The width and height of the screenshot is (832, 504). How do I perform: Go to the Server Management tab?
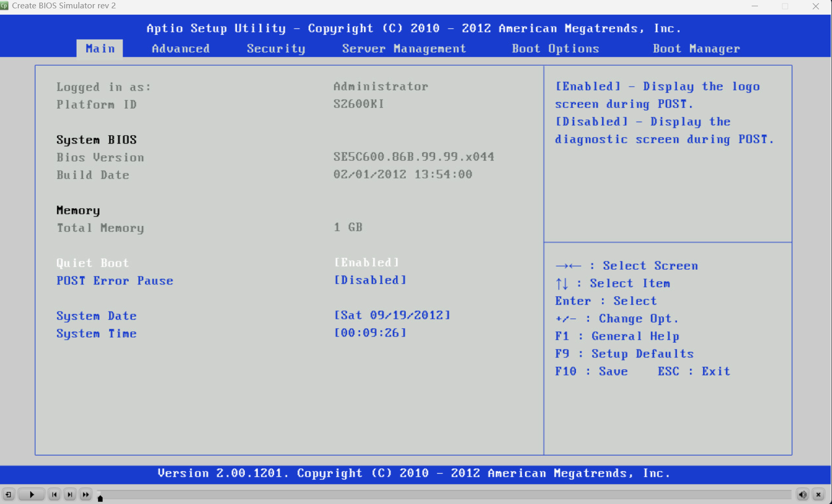404,49
